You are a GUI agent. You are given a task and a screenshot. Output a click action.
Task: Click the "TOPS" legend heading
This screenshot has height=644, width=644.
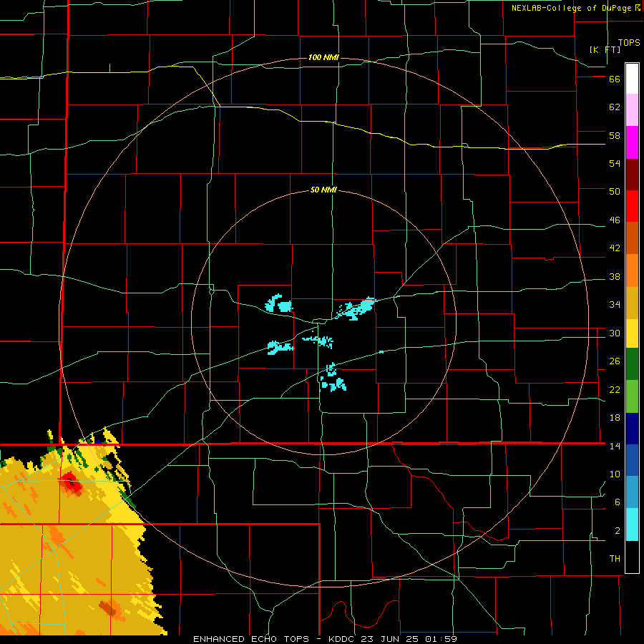coord(629,43)
